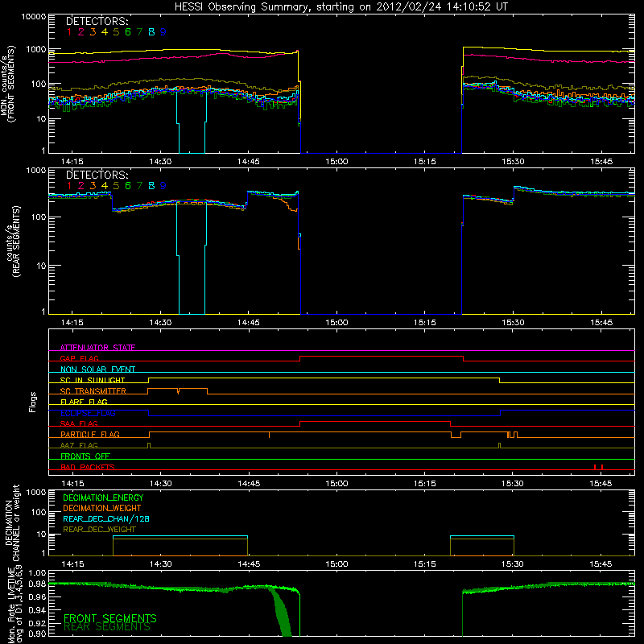Click the (FRONT SEGMENTS) y-axis title
The width and height of the screenshot is (644, 644).
pos(12,85)
